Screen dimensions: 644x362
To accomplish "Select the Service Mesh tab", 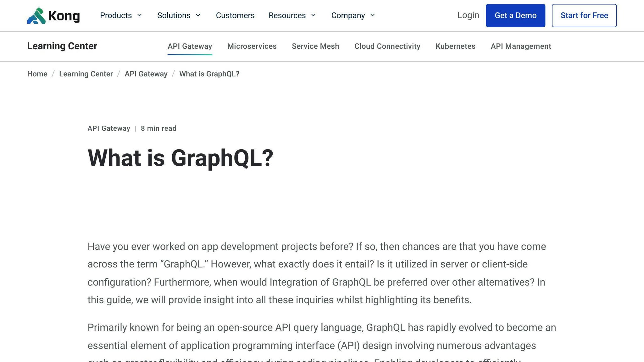I will 315,46.
